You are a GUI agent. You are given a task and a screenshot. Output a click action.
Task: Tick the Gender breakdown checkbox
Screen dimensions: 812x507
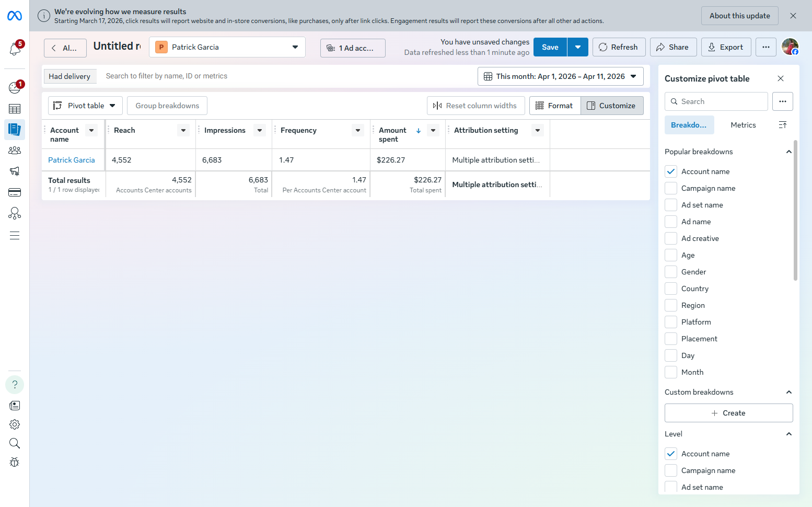(671, 272)
